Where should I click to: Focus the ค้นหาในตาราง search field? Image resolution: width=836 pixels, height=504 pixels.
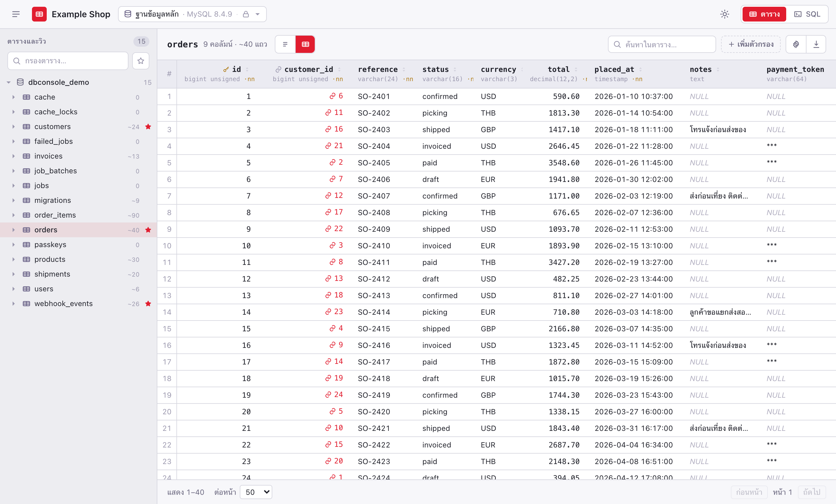click(662, 44)
